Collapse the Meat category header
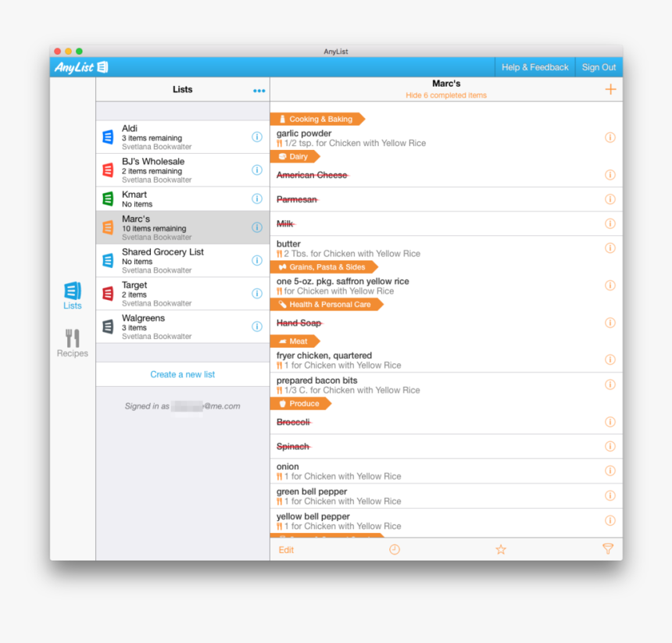Screen dimensions: 672x643 coord(295,341)
